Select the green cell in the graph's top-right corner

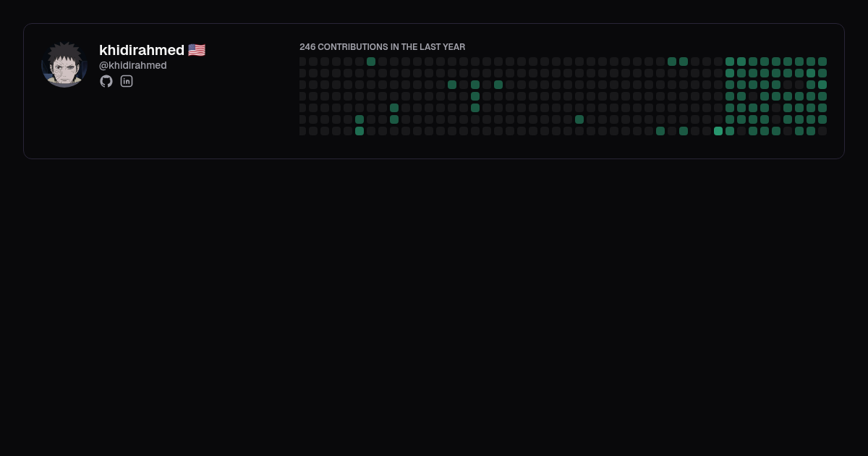[x=822, y=62]
